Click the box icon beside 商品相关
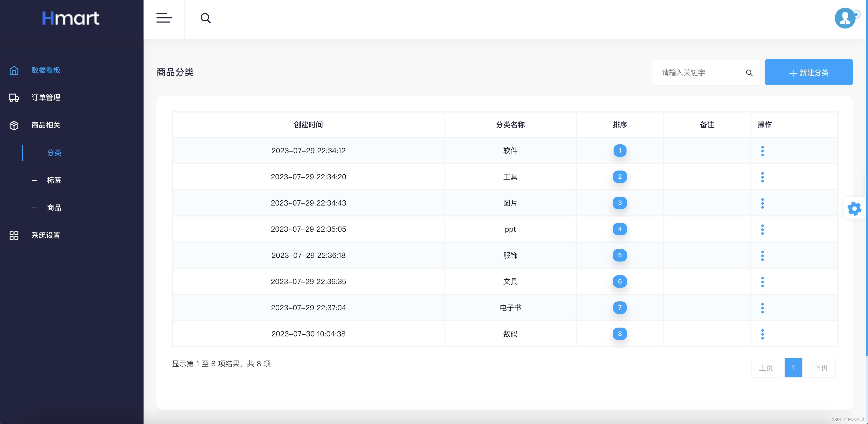This screenshot has width=868, height=424. tap(14, 125)
